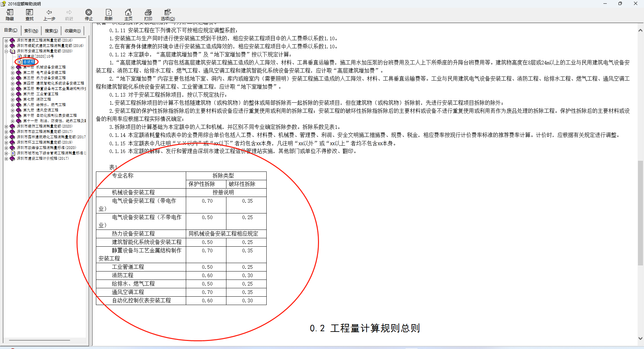Click the tree panel horizontal scrollbar thumb
Screen dimensions: 644x349
pyautogui.click(x=40, y=340)
